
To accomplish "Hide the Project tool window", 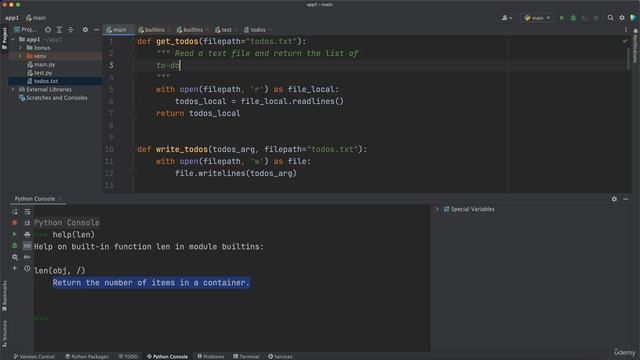I will click(96, 30).
